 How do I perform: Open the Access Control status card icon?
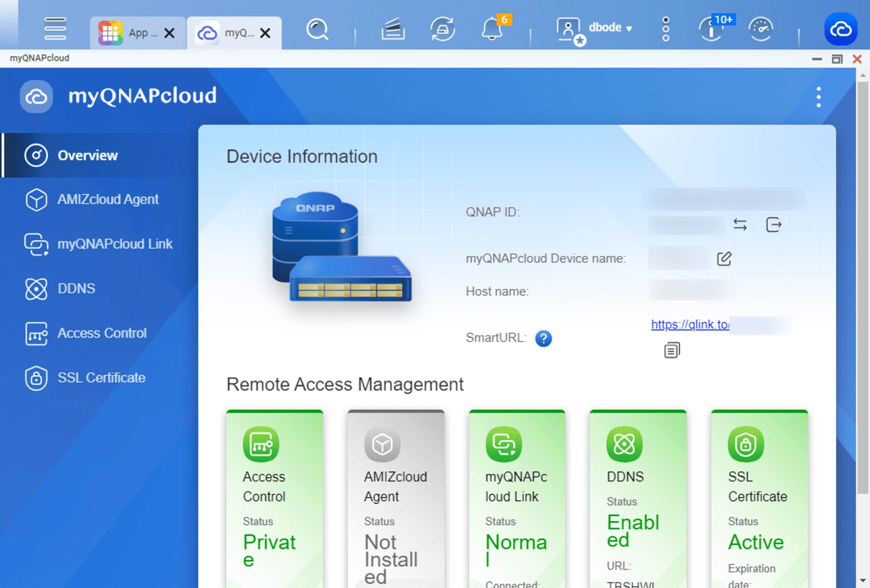point(261,444)
